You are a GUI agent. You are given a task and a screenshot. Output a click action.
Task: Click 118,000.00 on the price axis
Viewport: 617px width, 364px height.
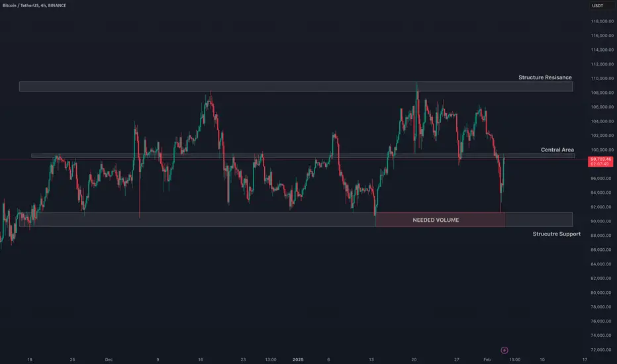(602, 21)
